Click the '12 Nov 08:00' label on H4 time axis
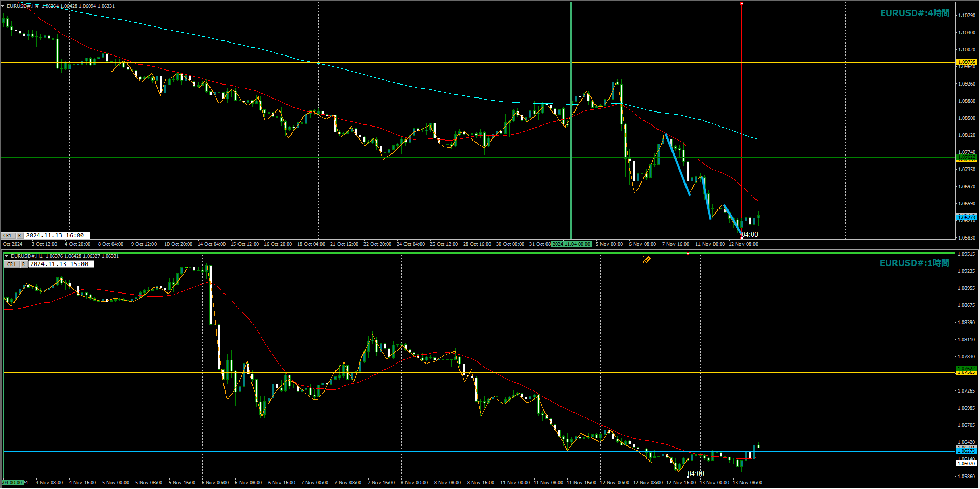The width and height of the screenshot is (980, 489). (743, 244)
